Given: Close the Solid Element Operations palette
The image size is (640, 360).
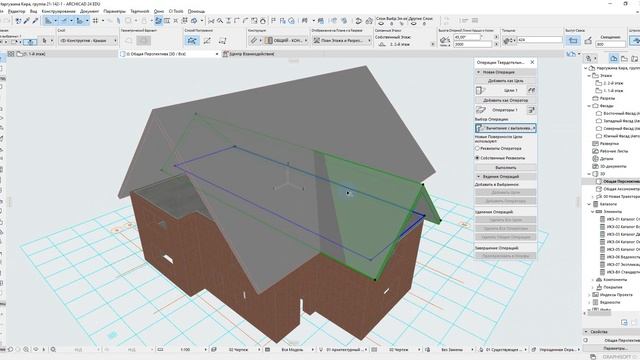Looking at the screenshot, I should click(x=532, y=62).
